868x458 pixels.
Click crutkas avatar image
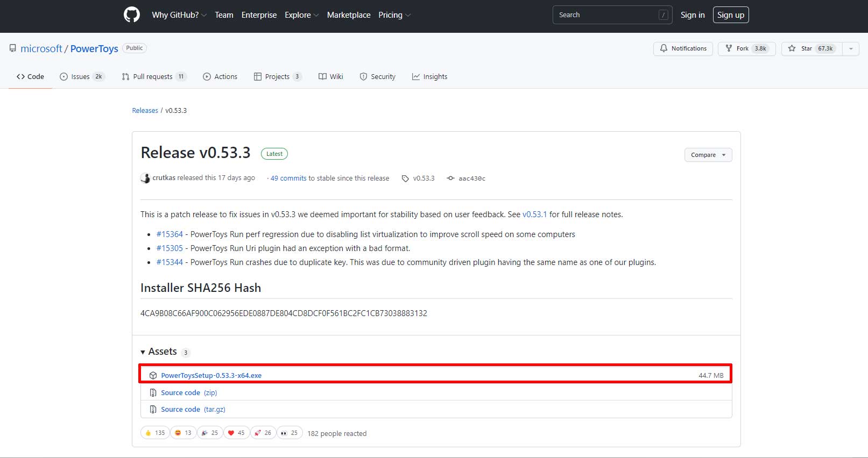click(x=145, y=178)
